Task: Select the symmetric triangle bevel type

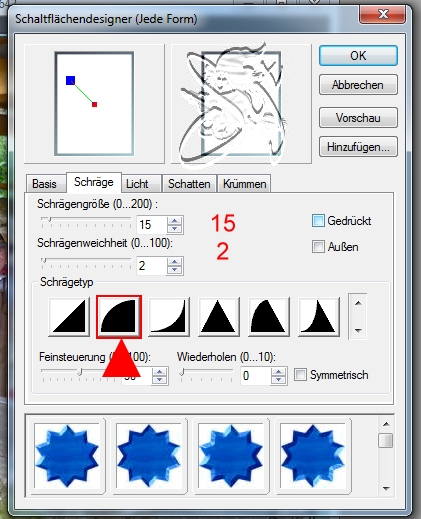Action: click(x=219, y=317)
